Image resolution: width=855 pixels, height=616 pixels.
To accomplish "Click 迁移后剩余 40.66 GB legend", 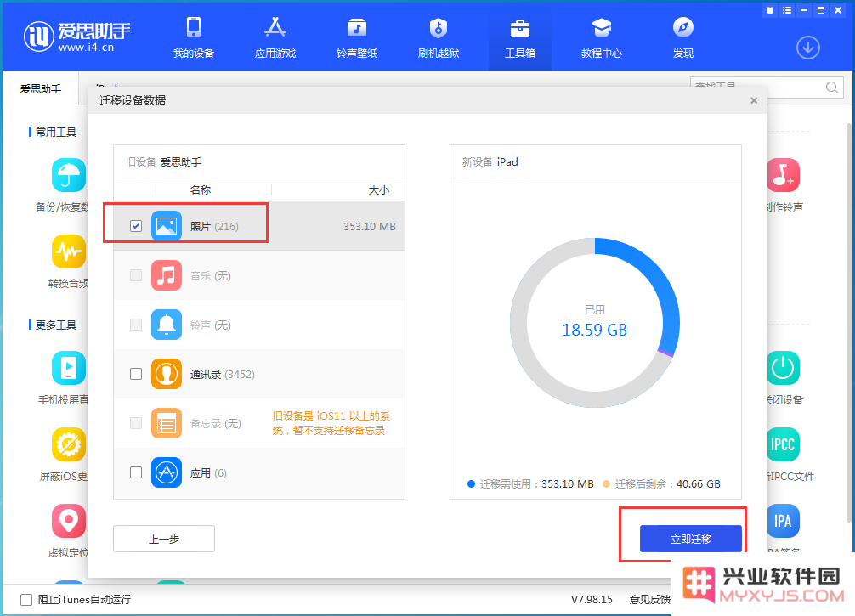I will tap(661, 483).
